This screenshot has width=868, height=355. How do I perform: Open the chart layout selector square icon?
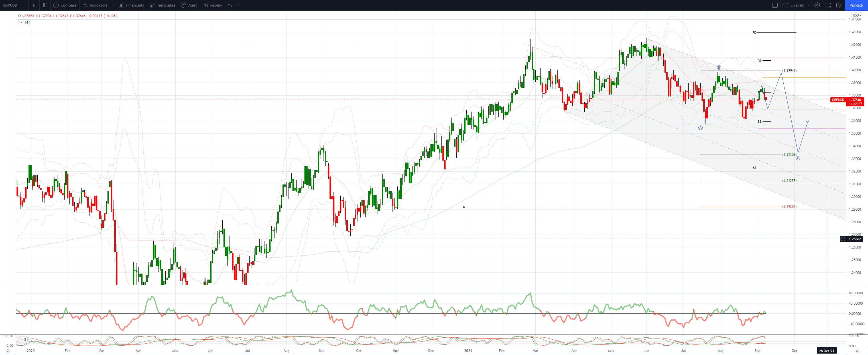coord(775,5)
